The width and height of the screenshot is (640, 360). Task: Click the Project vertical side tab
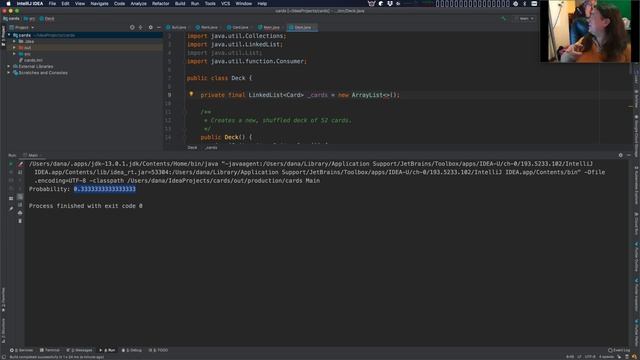[3, 36]
